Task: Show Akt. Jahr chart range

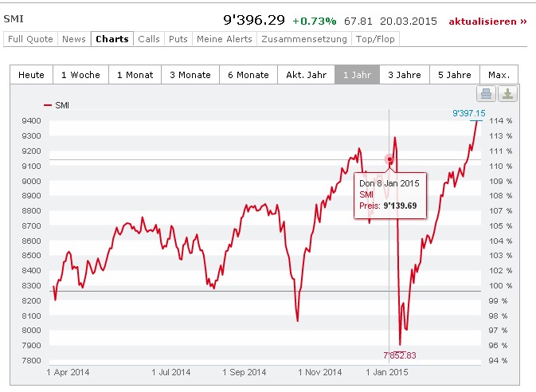Action: point(305,75)
